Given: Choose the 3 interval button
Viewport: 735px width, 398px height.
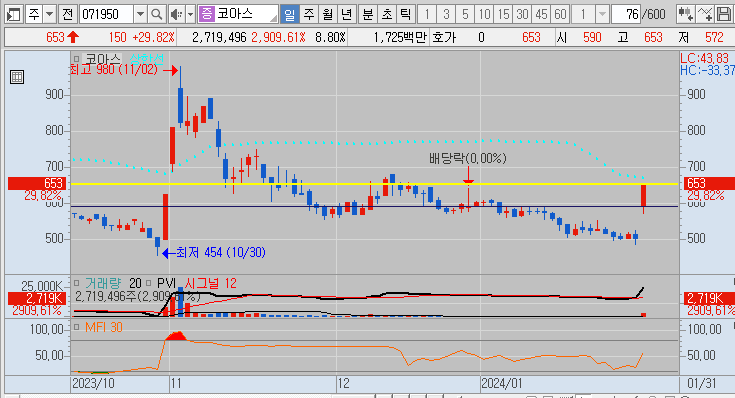Looking at the screenshot, I should coord(446,15).
